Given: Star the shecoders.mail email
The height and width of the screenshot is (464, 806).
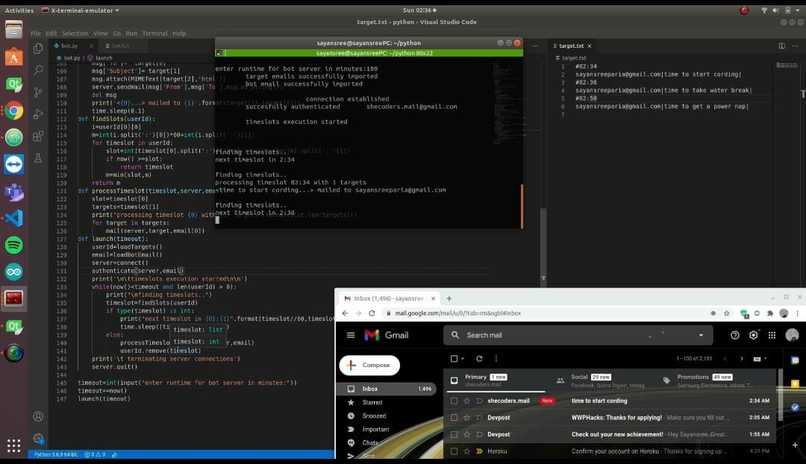Looking at the screenshot, I should (x=467, y=401).
